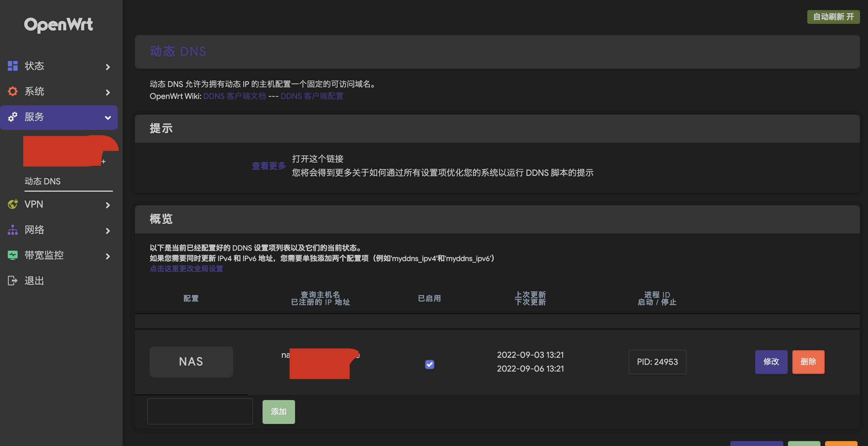868x446 pixels.
Task: Collapse the 服务 menu chevron
Action: click(108, 118)
